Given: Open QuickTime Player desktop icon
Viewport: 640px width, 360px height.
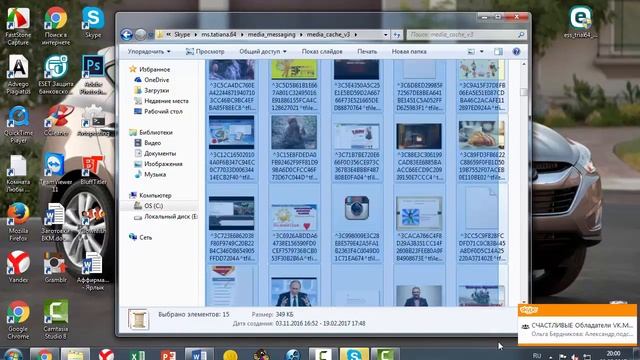Looking at the screenshot, I should (x=18, y=124).
